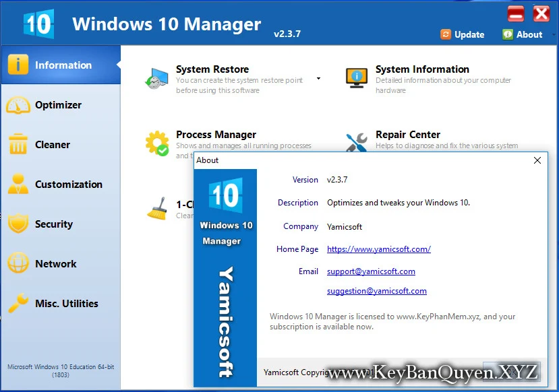
Task: Open Process Manager feature title
Action: point(216,135)
